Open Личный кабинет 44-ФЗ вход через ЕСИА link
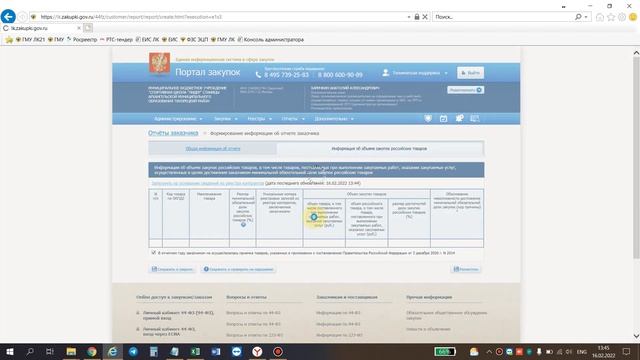 [x=169, y=331]
